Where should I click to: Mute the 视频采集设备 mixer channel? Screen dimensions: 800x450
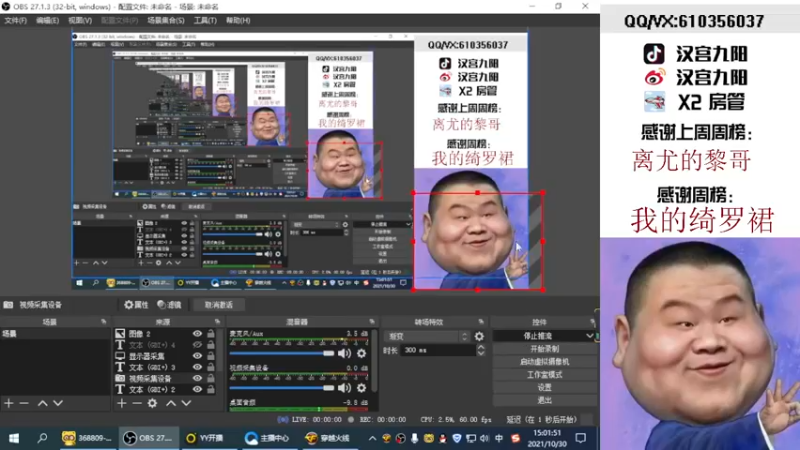344,388
